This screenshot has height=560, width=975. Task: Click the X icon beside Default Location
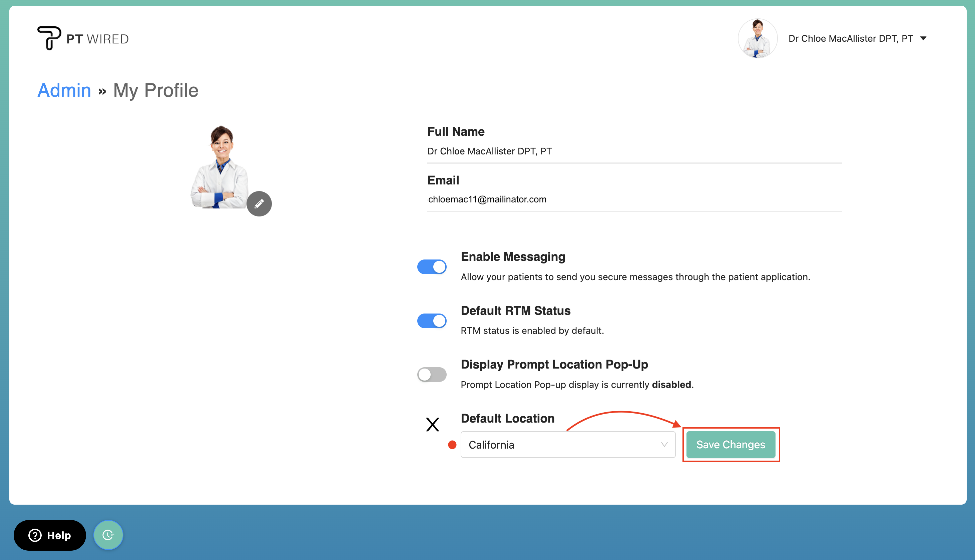coord(433,425)
